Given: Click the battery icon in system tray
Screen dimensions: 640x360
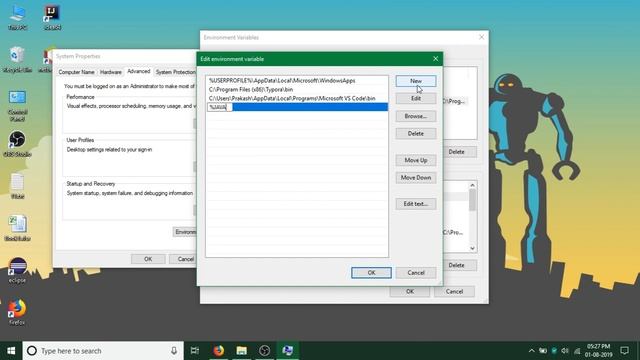Looking at the screenshot, I should (x=542, y=351).
